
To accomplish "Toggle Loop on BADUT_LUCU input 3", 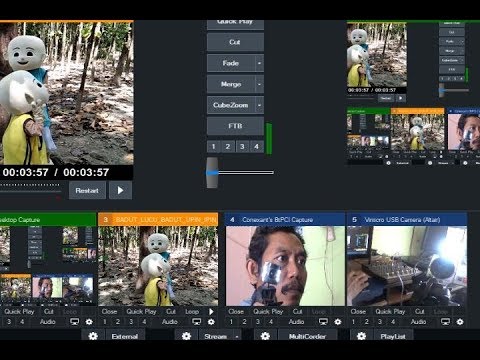I will click(x=192, y=312).
